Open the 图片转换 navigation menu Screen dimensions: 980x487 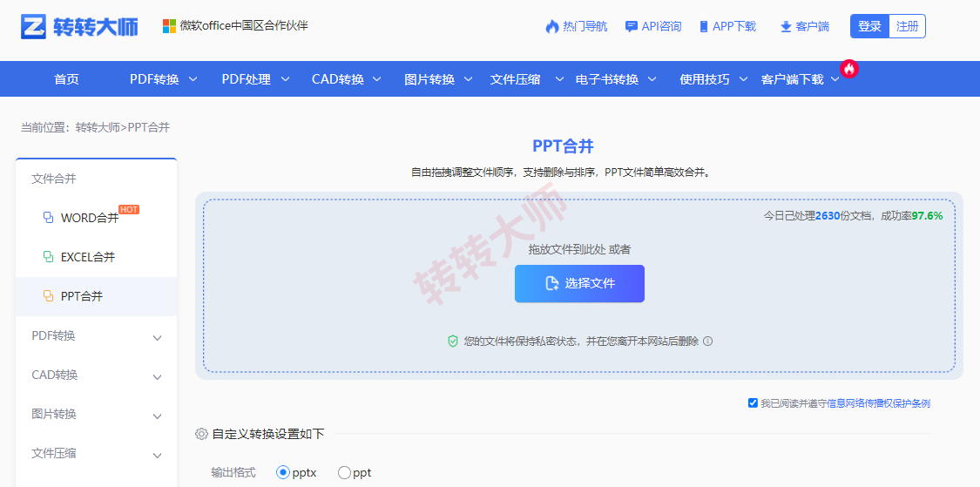tap(429, 79)
